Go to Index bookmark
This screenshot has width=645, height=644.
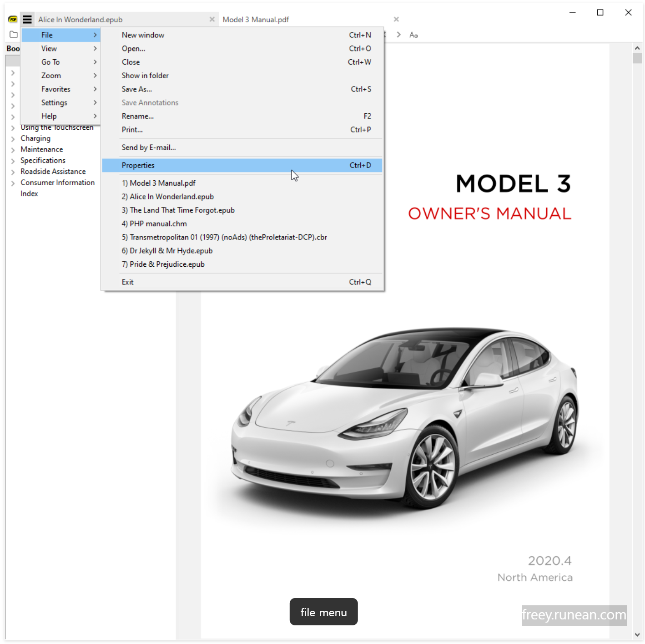point(29,193)
